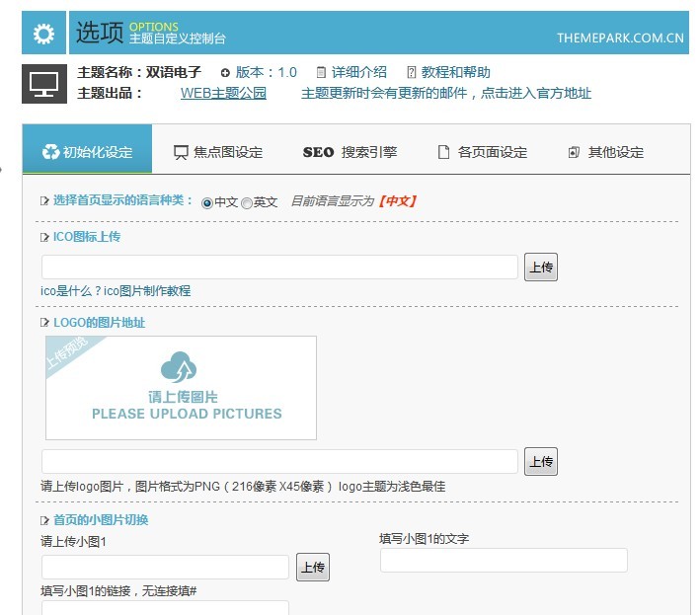This screenshot has width=700, height=615.
Task: Open the 焦点图设定 tab
Action: (218, 152)
